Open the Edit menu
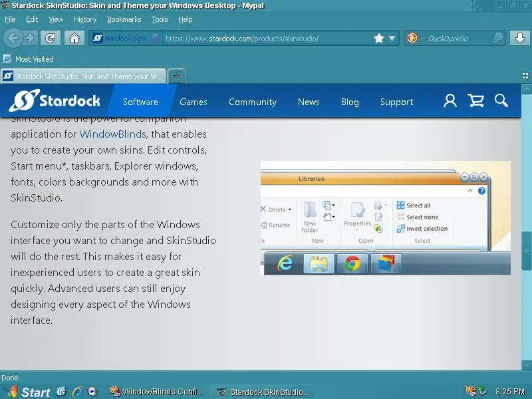Image resolution: width=532 pixels, height=399 pixels. pyautogui.click(x=32, y=19)
